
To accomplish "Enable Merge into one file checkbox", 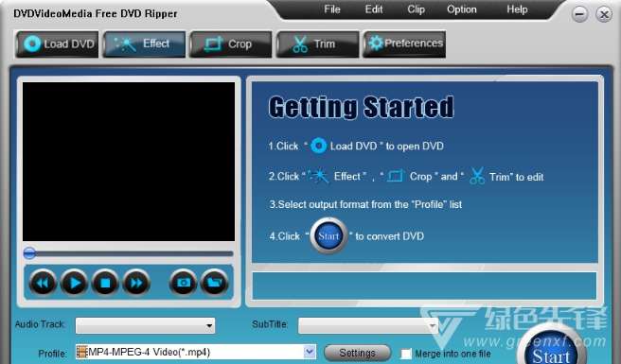I will 406,354.
